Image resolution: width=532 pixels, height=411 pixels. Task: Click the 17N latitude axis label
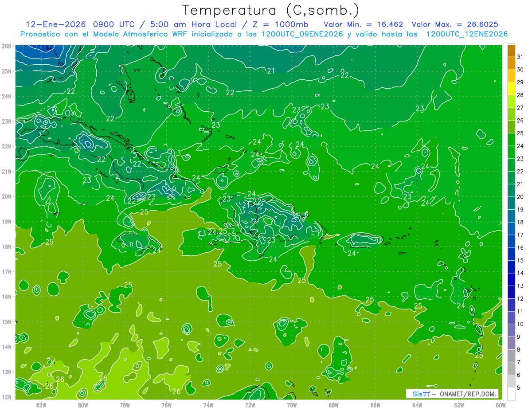(x=6, y=271)
